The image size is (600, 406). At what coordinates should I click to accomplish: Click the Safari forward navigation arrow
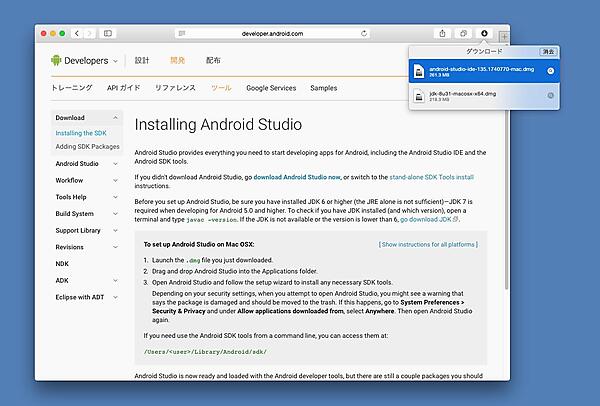90,33
